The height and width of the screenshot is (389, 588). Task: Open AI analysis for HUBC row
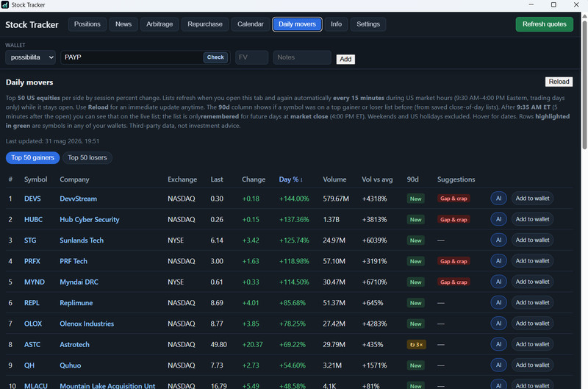[x=498, y=219]
